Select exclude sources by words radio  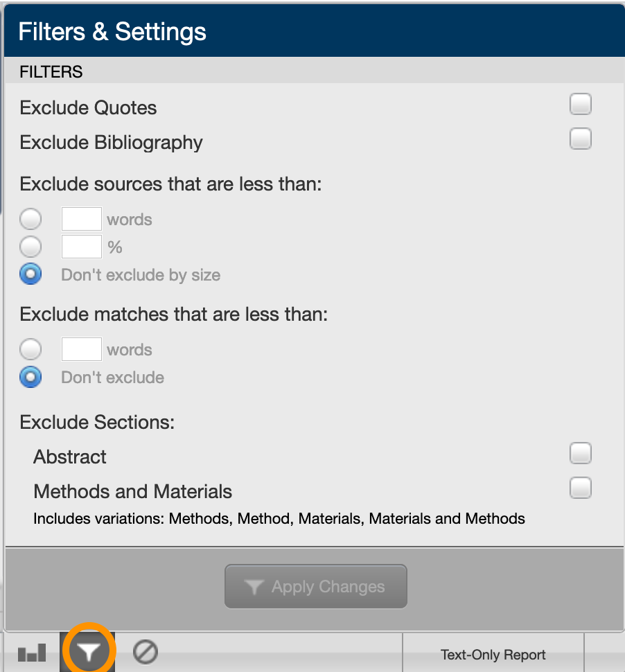(30, 220)
